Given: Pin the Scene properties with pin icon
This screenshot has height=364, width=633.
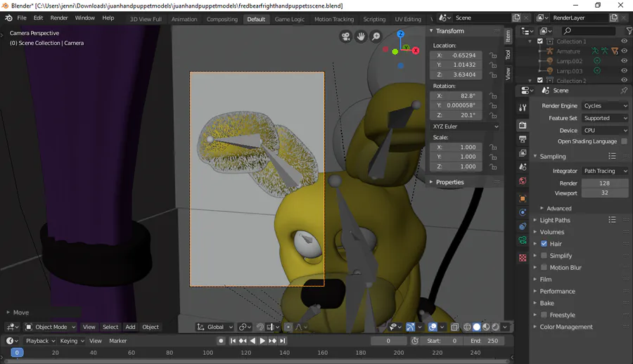Looking at the screenshot, I should click(624, 91).
